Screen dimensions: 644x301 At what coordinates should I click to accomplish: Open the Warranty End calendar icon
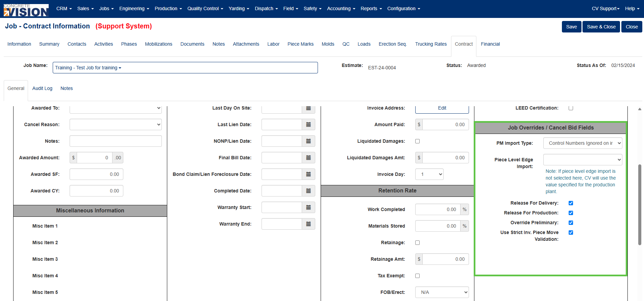(308, 224)
